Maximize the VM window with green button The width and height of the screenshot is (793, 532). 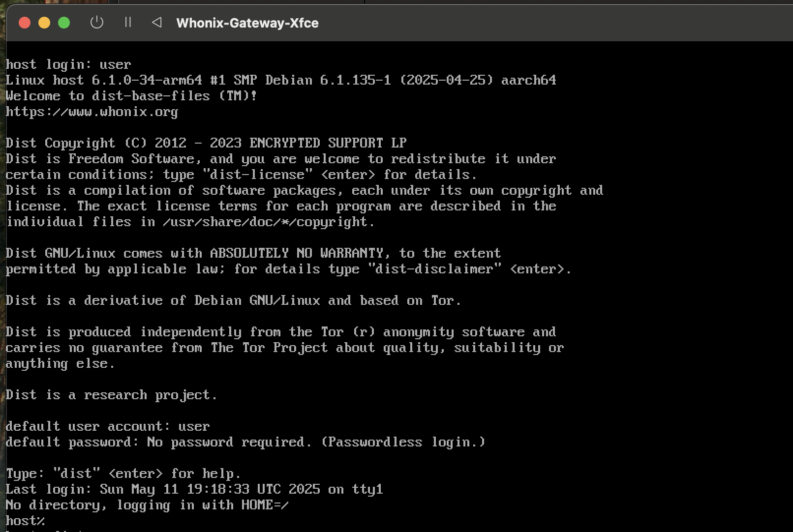click(64, 23)
